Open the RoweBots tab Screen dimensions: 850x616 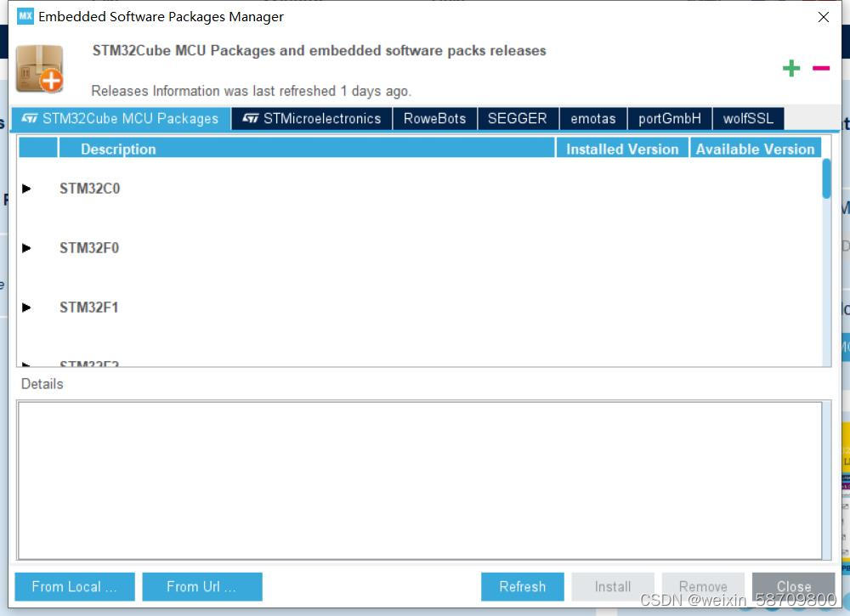[434, 119]
